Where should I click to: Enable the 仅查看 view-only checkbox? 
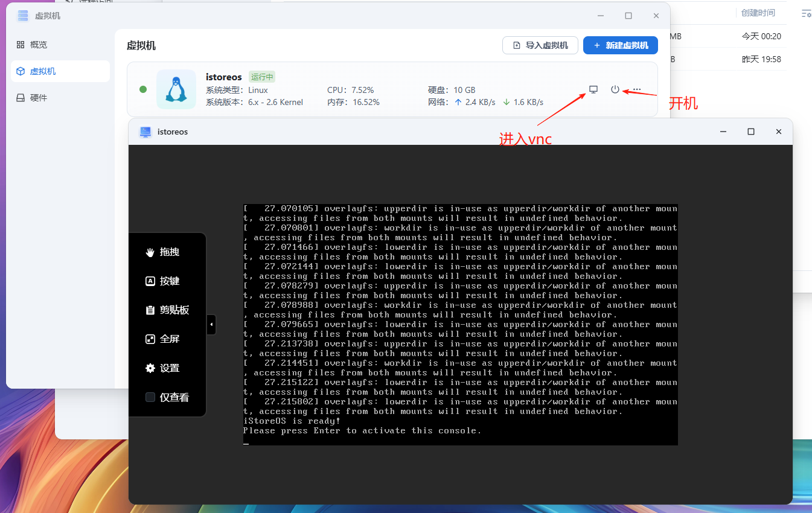click(150, 397)
